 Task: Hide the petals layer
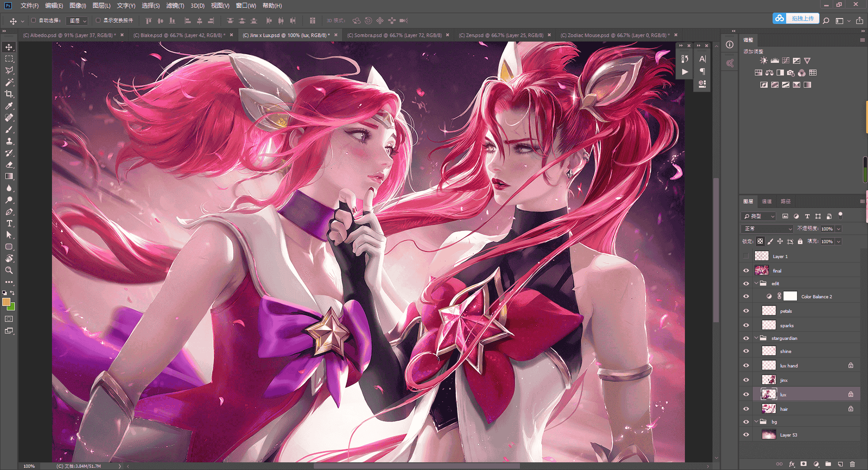(746, 311)
